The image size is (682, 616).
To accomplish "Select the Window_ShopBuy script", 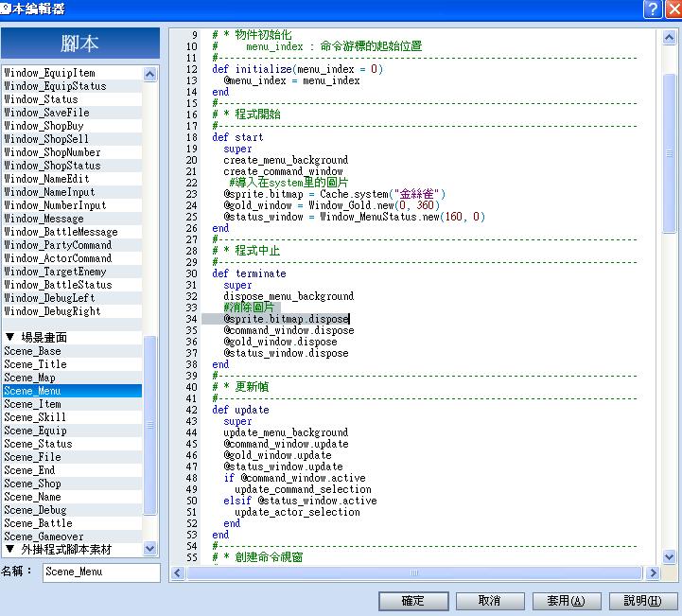I will click(x=72, y=126).
